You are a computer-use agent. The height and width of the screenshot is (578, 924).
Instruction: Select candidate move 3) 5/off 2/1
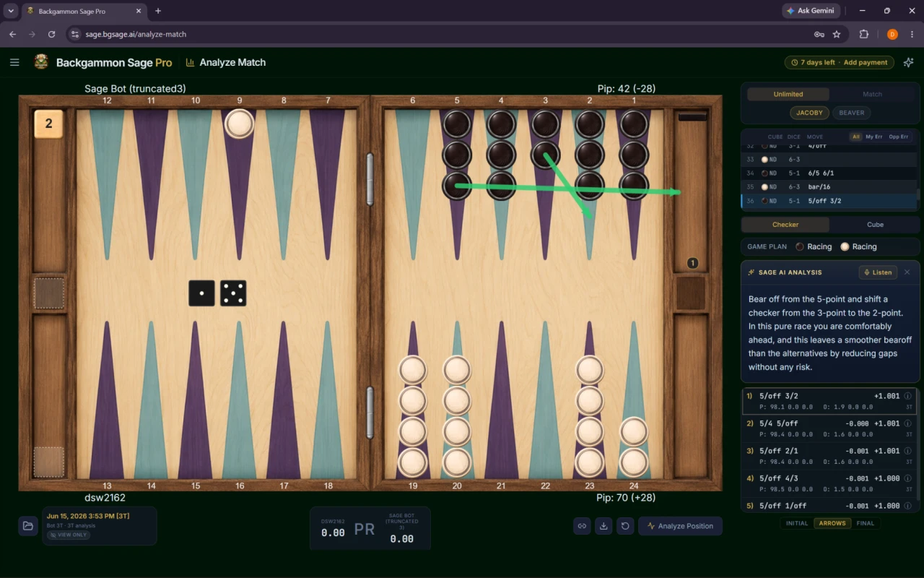pyautogui.click(x=828, y=456)
